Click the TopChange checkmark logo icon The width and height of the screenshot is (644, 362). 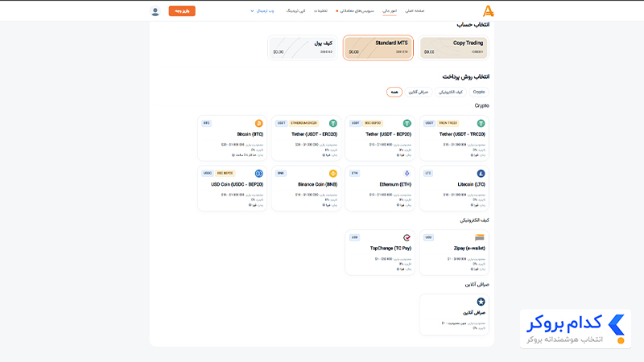(407, 237)
